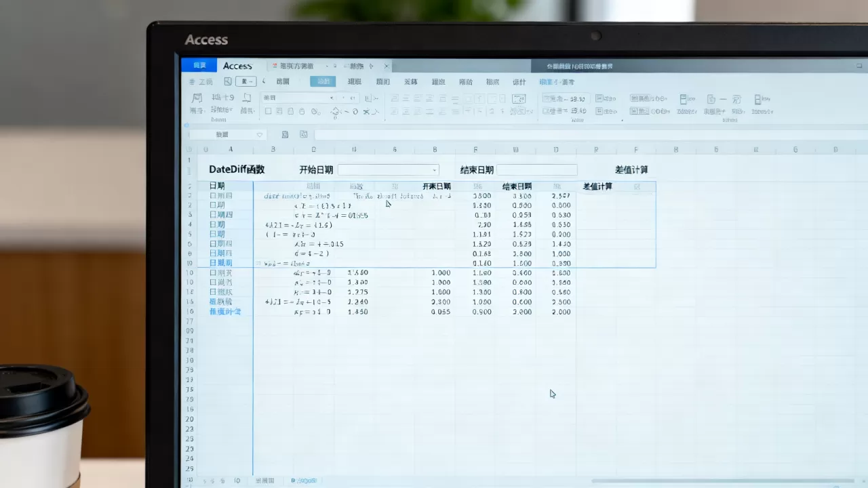868x488 pixels.
Task: Click the save icon beside the name box
Action: [285, 135]
